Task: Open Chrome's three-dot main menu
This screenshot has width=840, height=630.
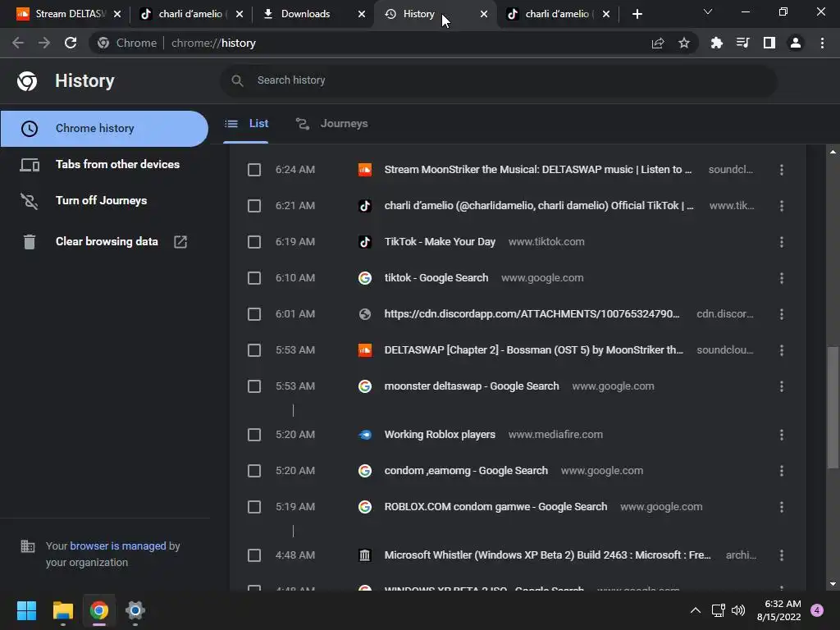Action: 822,43
